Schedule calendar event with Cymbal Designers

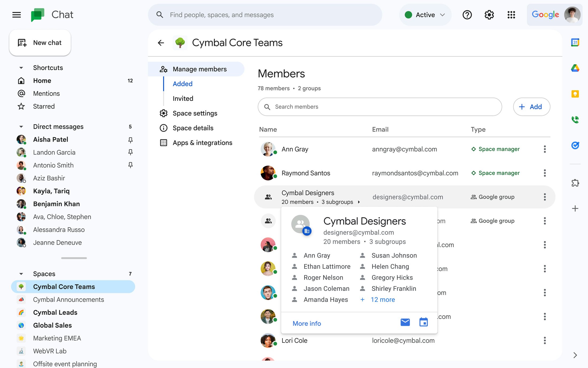tap(424, 322)
